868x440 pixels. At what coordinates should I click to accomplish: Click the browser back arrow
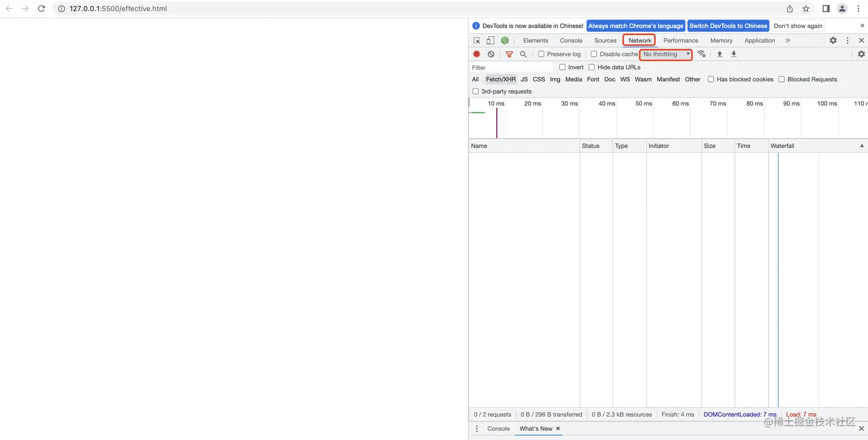pos(9,9)
